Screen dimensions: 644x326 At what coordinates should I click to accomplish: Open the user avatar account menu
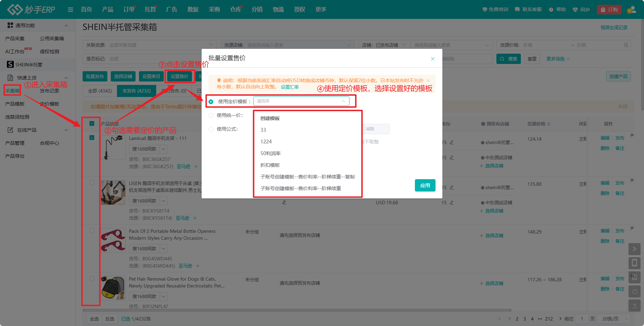pyautogui.click(x=631, y=10)
